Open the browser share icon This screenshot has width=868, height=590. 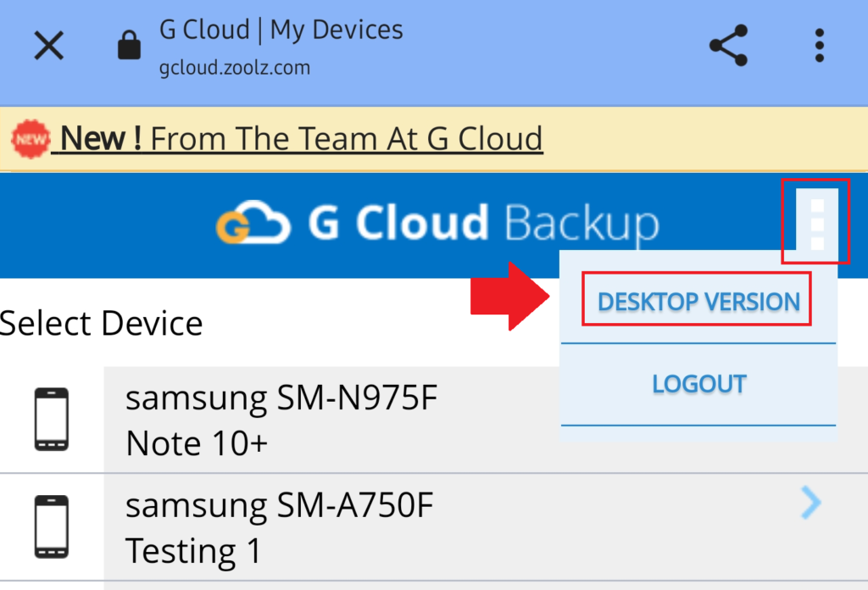point(727,45)
